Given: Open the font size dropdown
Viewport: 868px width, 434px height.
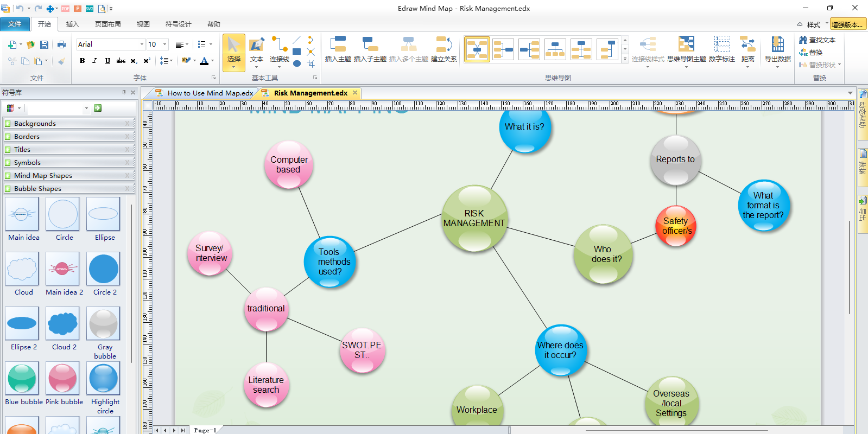Looking at the screenshot, I should pos(164,44).
